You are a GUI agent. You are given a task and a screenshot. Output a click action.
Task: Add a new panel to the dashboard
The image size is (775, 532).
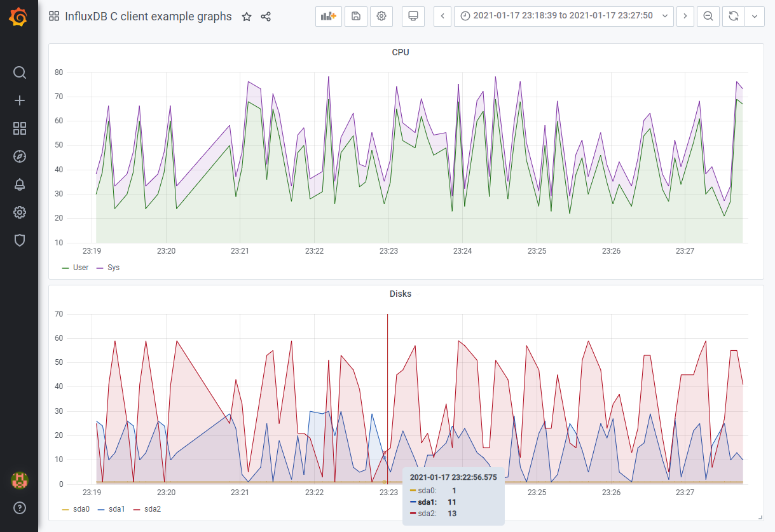pos(328,16)
